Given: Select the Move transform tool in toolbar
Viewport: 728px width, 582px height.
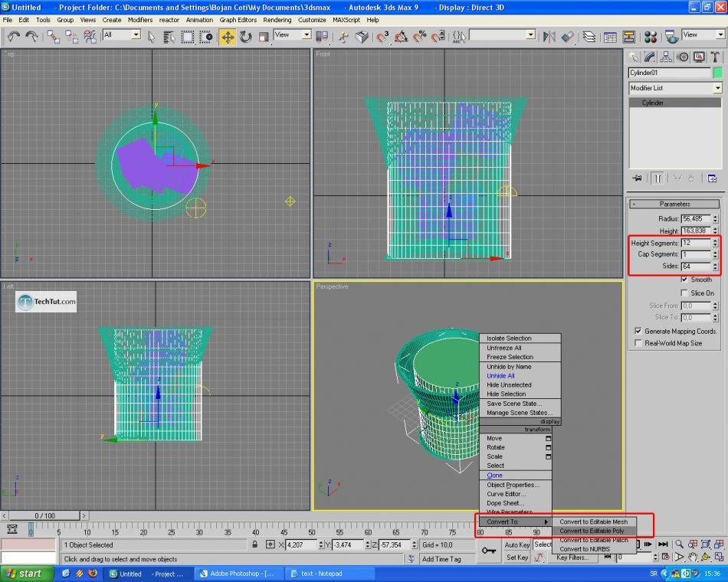Looking at the screenshot, I should click(x=228, y=37).
